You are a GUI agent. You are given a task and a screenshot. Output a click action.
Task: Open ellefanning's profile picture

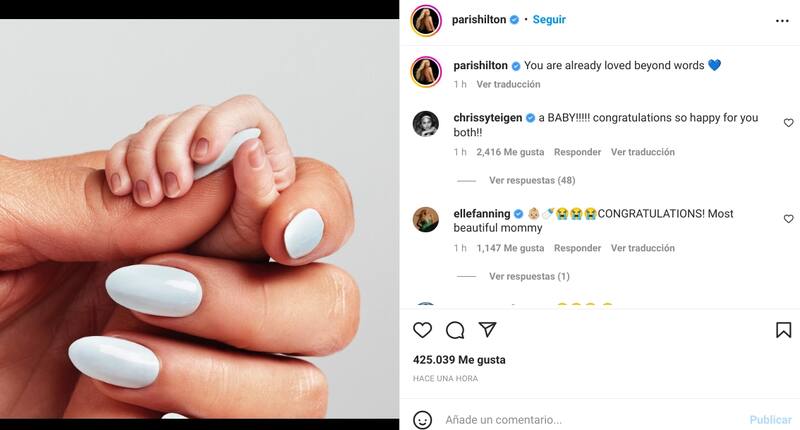[x=426, y=219]
